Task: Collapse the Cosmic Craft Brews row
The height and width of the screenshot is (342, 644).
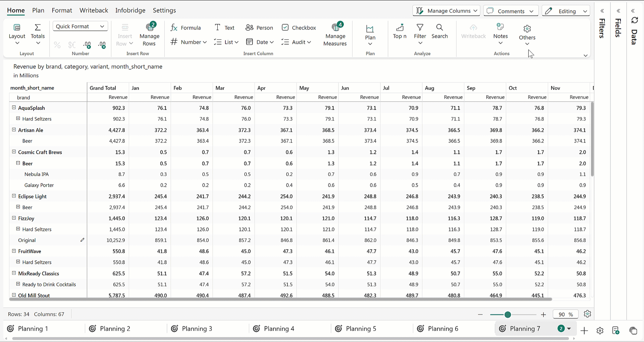Action: pyautogui.click(x=14, y=152)
